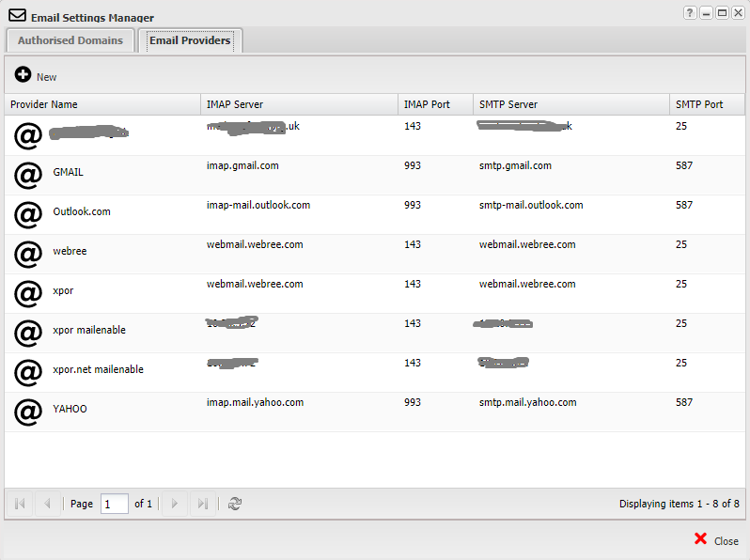Click the New provider plus icon
This screenshot has height=560, width=750.
point(23,74)
